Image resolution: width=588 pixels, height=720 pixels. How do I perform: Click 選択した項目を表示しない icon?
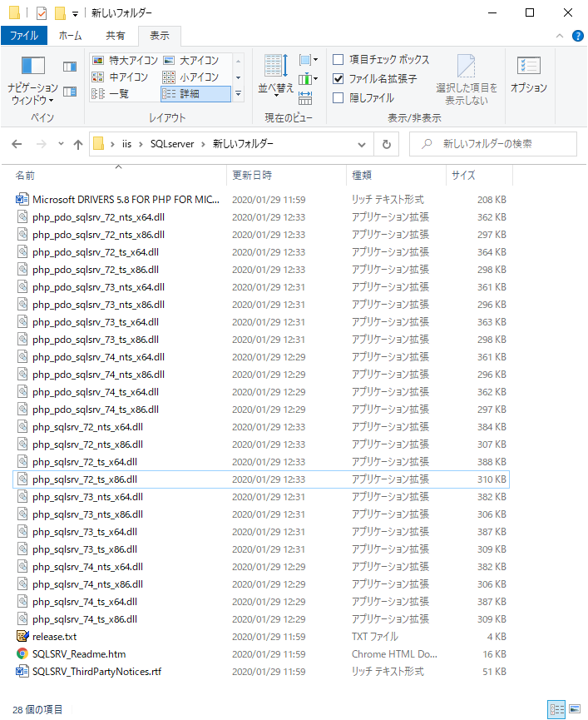[x=467, y=80]
